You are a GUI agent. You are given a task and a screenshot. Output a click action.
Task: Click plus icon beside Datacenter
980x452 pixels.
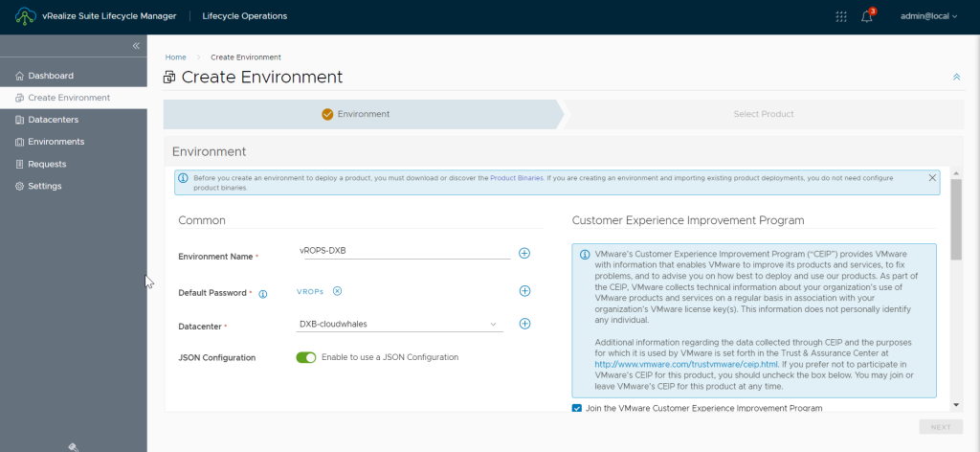524,324
